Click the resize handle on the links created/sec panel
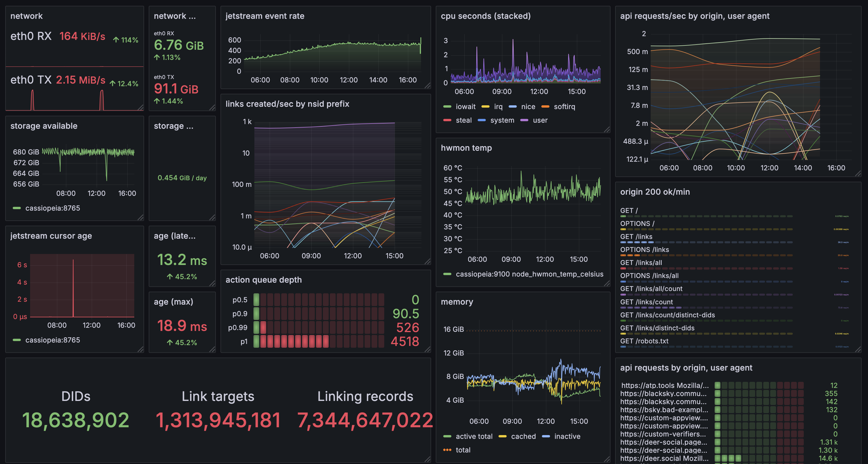Image resolution: width=868 pixels, height=464 pixels. coord(428,261)
